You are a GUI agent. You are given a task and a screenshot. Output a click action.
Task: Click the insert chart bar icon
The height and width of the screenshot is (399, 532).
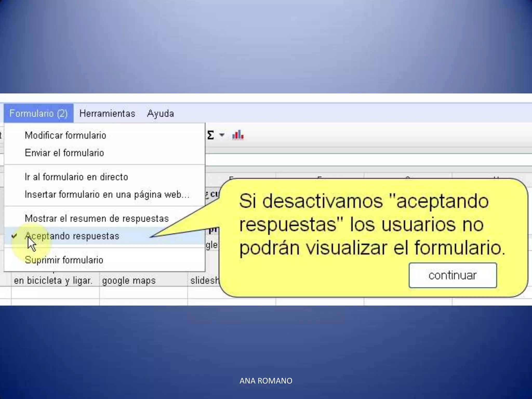[238, 135]
